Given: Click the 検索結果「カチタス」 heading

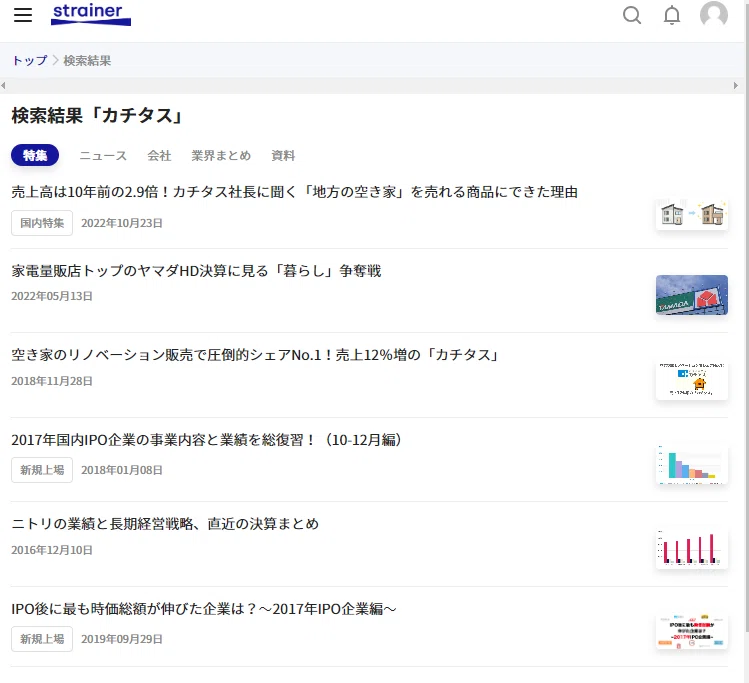Looking at the screenshot, I should [x=97, y=116].
